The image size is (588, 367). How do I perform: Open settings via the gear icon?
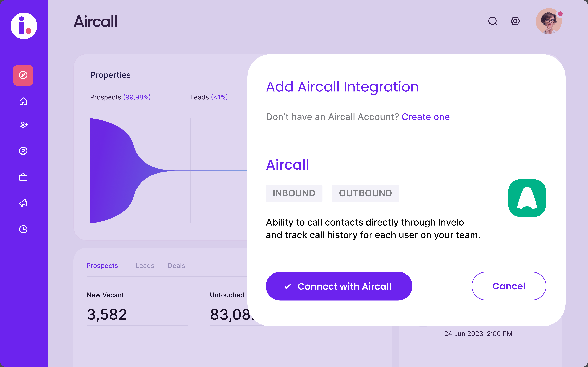point(515,21)
